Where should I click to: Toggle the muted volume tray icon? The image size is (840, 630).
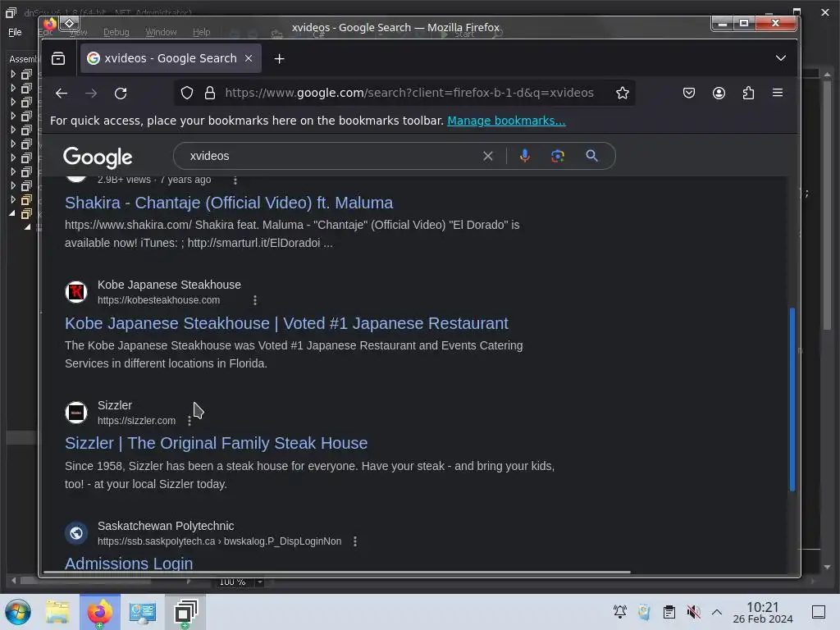[694, 612]
